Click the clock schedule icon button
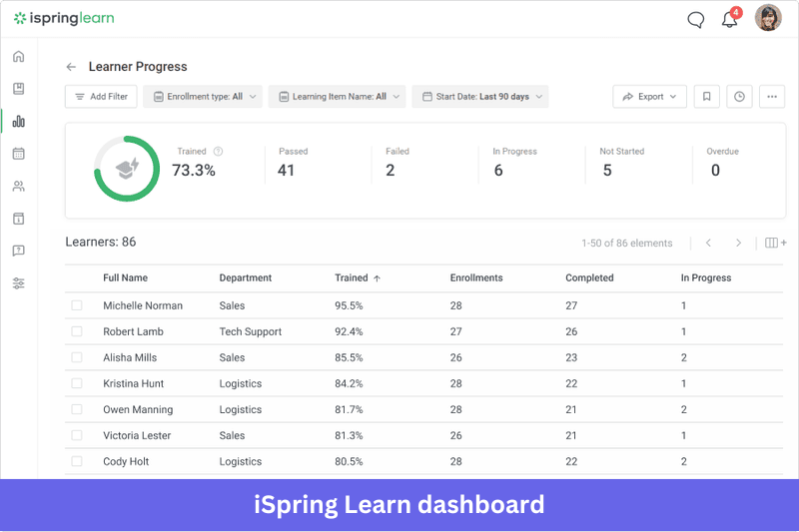Viewport: 799px width, 532px height. point(739,96)
